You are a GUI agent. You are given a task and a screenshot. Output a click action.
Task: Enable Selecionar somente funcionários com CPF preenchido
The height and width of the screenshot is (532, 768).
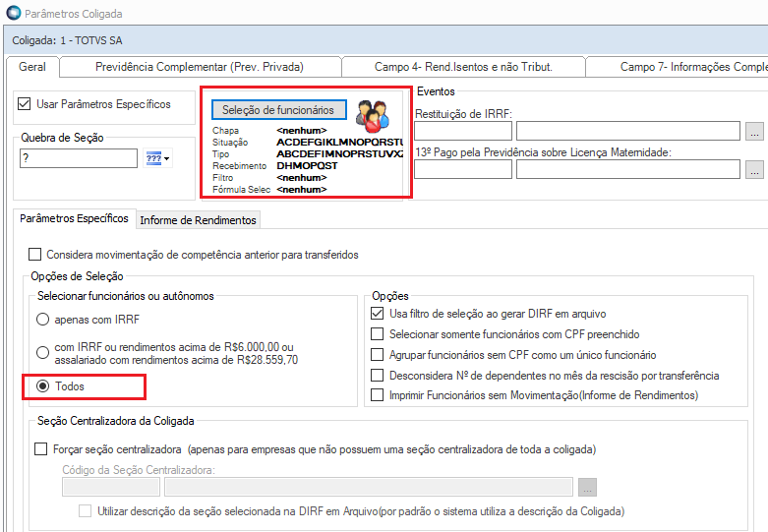pyautogui.click(x=378, y=334)
